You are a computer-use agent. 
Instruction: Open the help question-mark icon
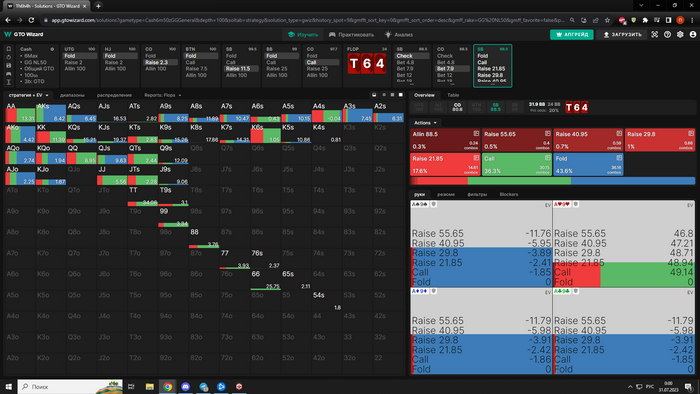667,34
